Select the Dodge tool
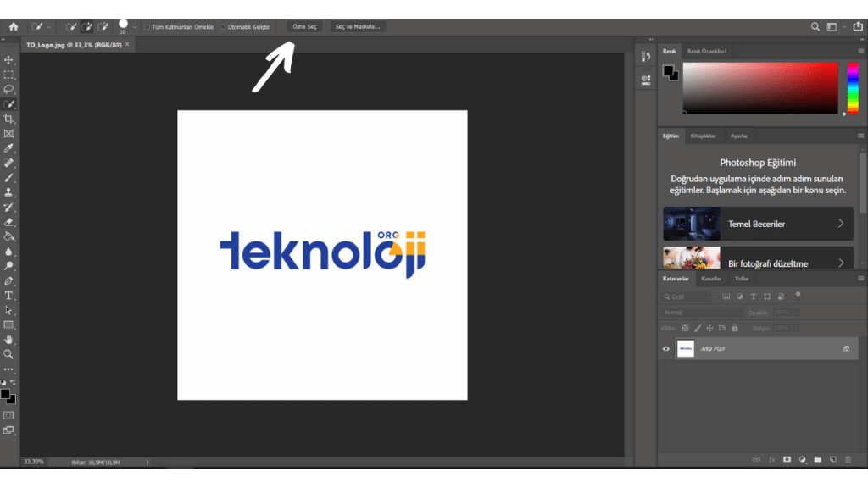 8,266
